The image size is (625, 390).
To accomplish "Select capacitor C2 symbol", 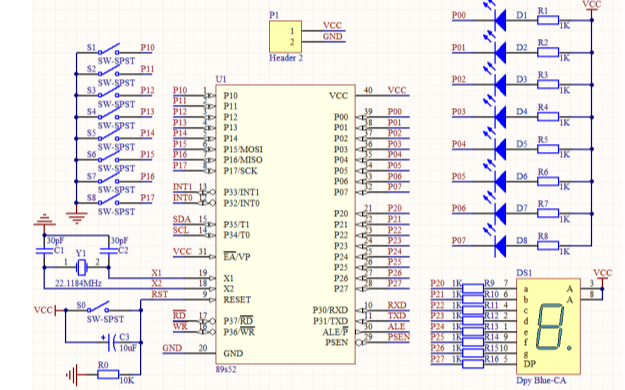I will [x=108, y=251].
